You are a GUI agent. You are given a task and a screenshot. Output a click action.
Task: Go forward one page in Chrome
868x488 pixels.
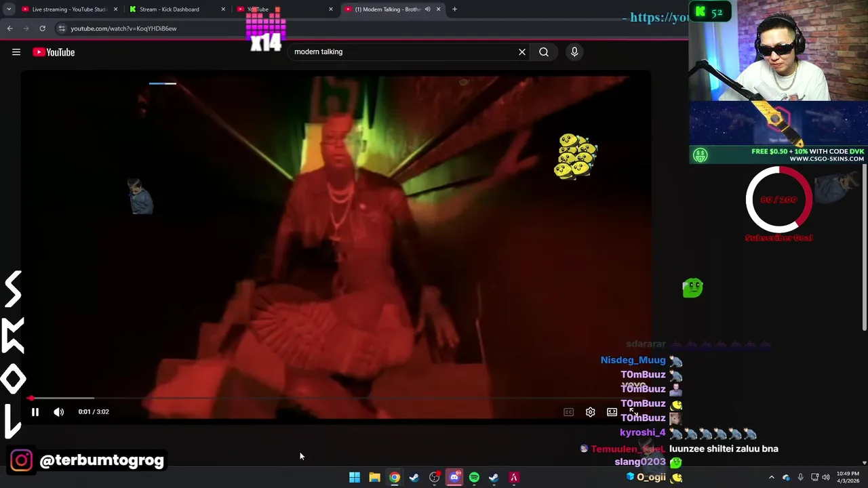26,28
